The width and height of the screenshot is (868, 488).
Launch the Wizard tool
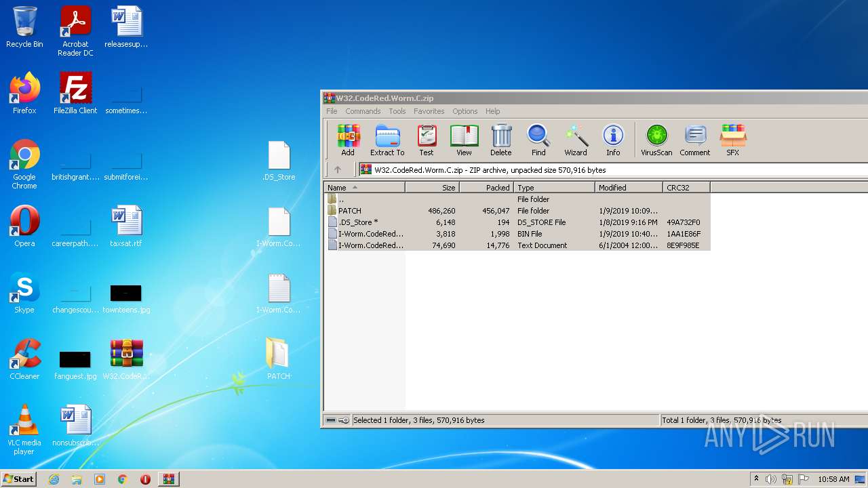pos(576,140)
